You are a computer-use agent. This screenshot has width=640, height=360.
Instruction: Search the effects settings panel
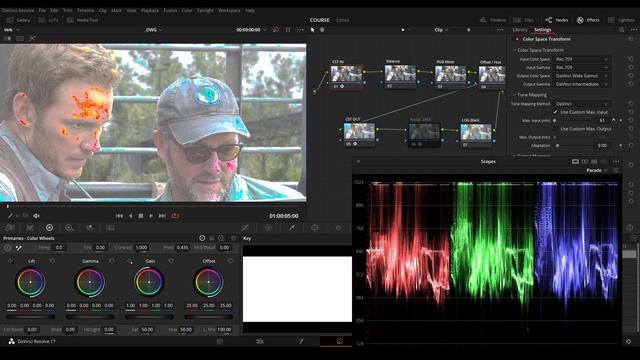pos(621,30)
